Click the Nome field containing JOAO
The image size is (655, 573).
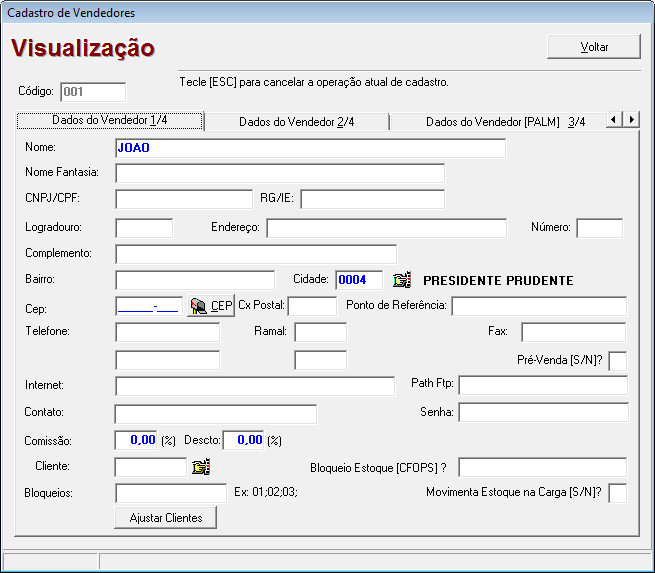coord(310,148)
